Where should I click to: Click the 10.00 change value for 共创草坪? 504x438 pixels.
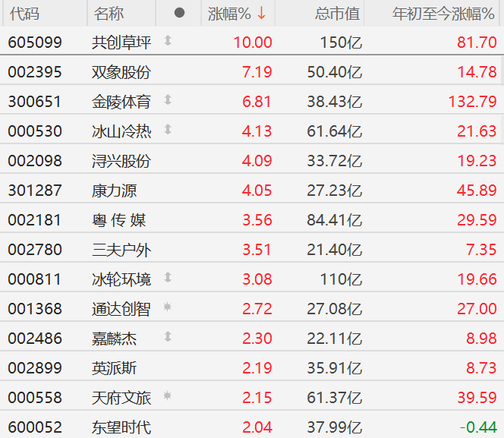coord(253,43)
